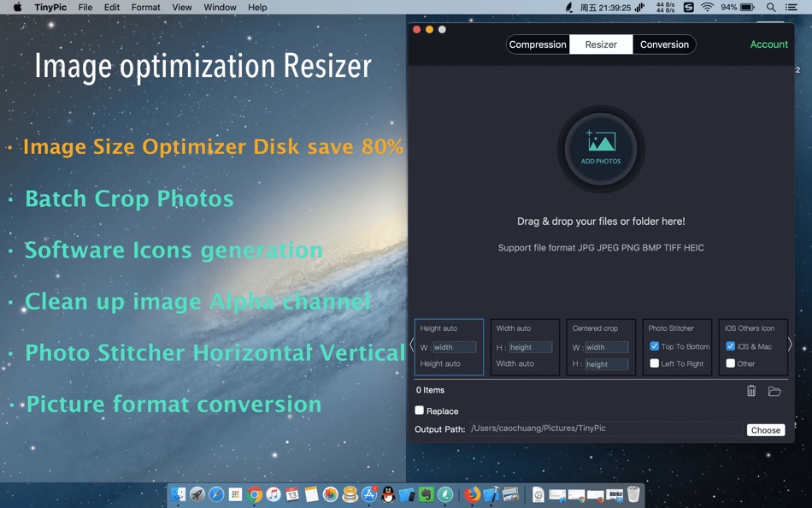Click the Height auto width field
Viewport: 812px width, 508px height.
(454, 347)
